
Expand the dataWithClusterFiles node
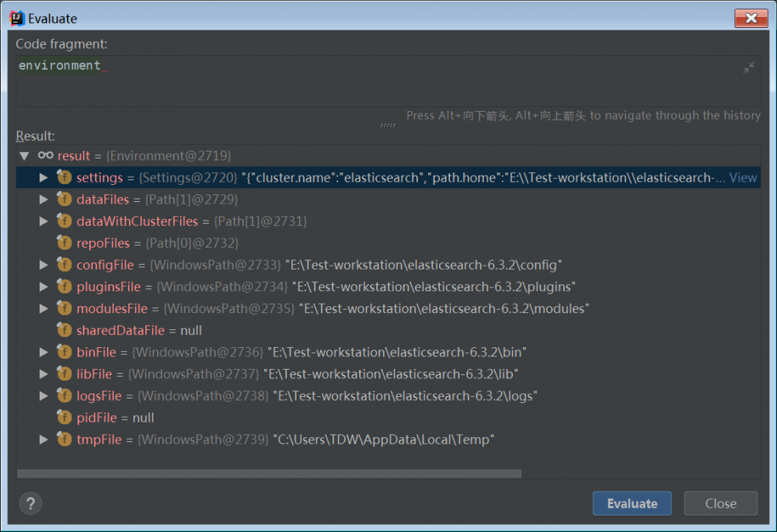(x=44, y=221)
